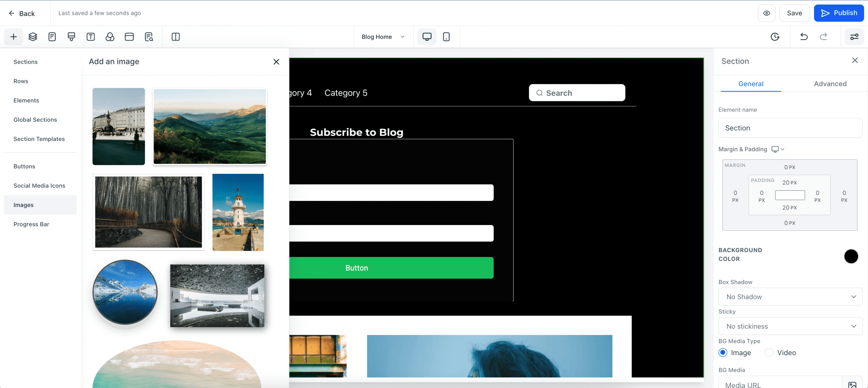Open version history clock icon
The width and height of the screenshot is (868, 388).
tap(775, 37)
